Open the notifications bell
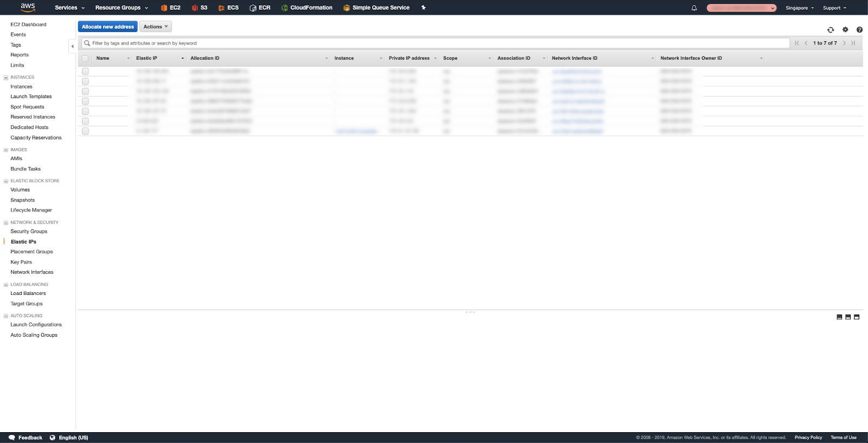The height and width of the screenshot is (443, 868). click(694, 8)
